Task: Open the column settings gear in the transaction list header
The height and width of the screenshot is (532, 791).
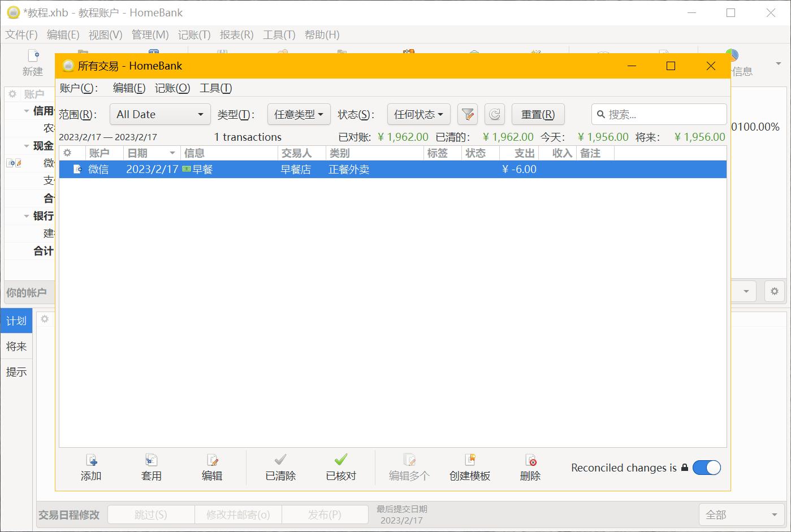Action: [67, 153]
